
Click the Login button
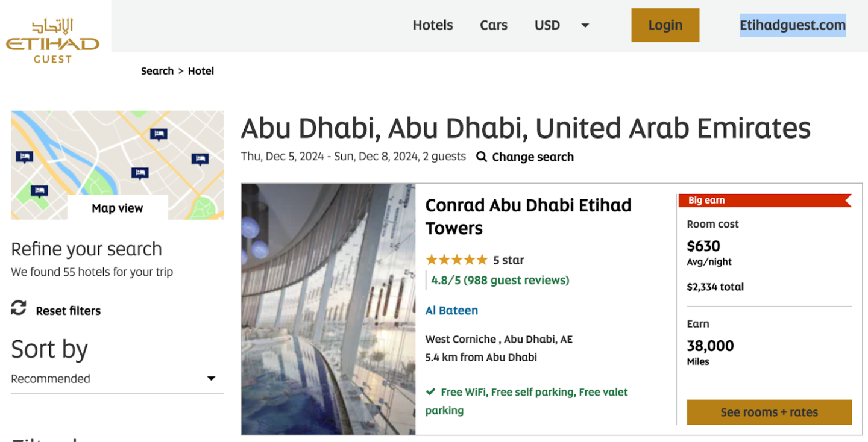pyautogui.click(x=665, y=25)
